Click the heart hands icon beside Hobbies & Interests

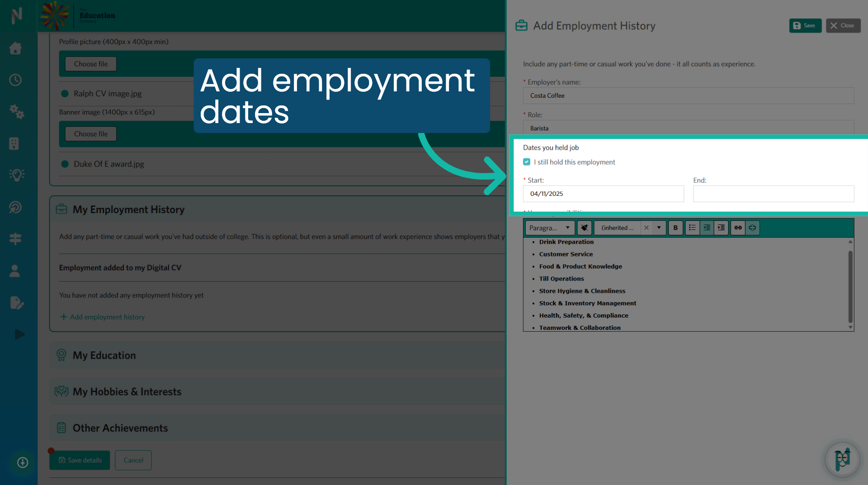[61, 391]
